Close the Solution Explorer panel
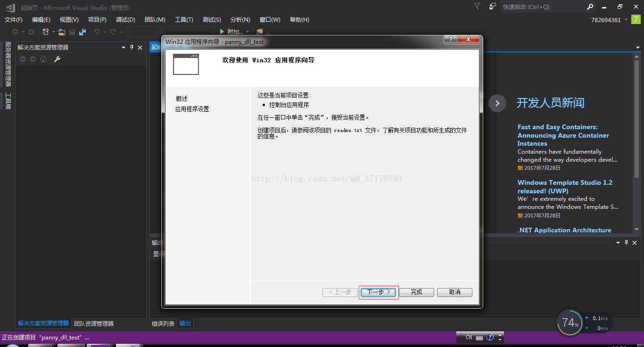This screenshot has width=644, height=347. pyautogui.click(x=140, y=48)
